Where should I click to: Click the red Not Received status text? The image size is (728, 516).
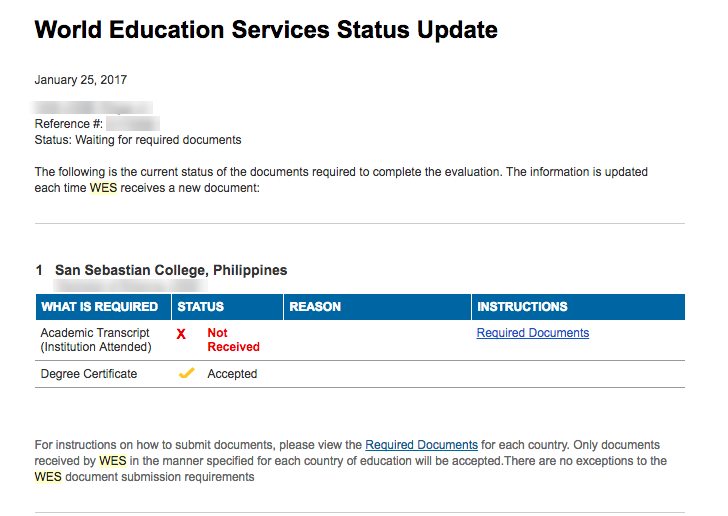233,340
